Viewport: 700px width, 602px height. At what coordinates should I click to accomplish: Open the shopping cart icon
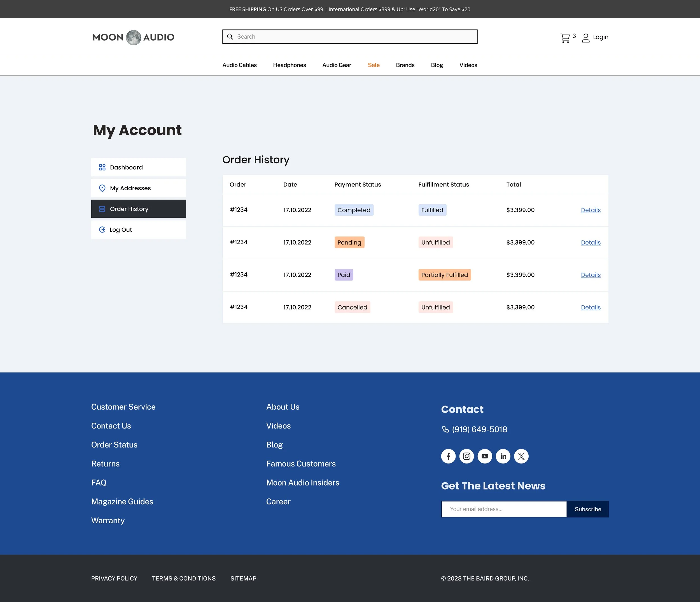pyautogui.click(x=565, y=38)
